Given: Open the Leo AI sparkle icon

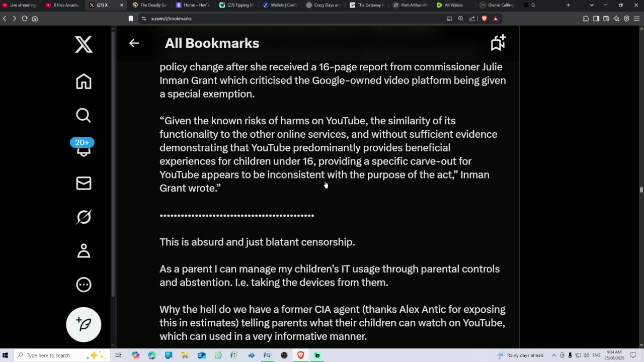Looking at the screenshot, I should pyautogui.click(x=616, y=19).
